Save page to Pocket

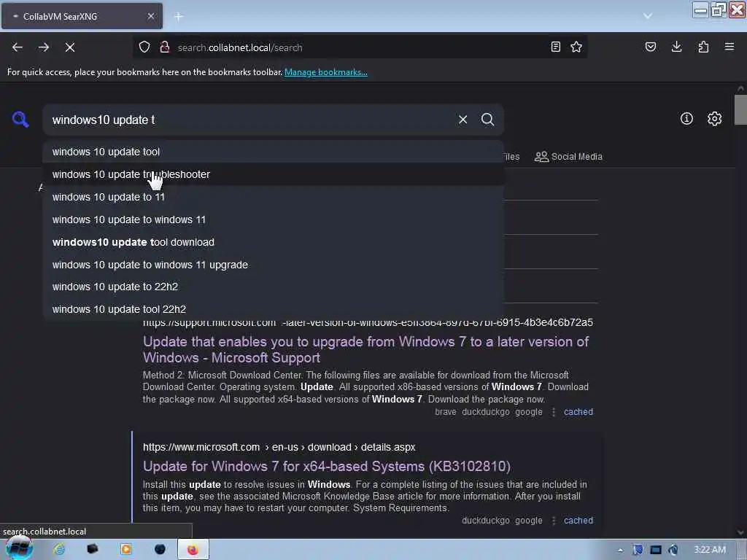tap(651, 47)
